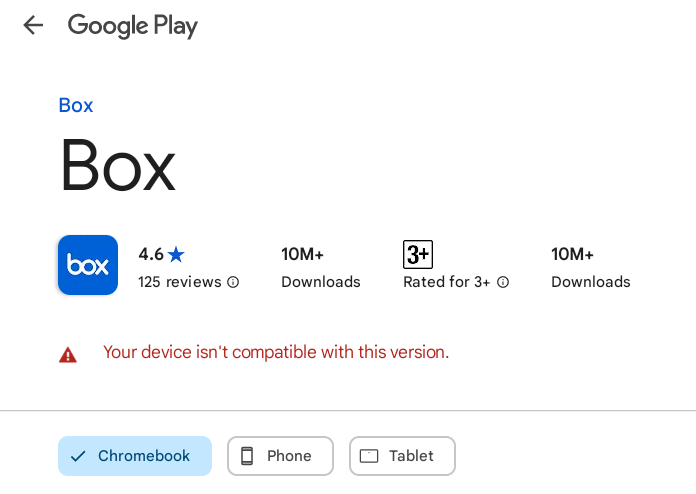The image size is (696, 494).
Task: Click the star icon beside 4.6
Action: [x=177, y=254]
